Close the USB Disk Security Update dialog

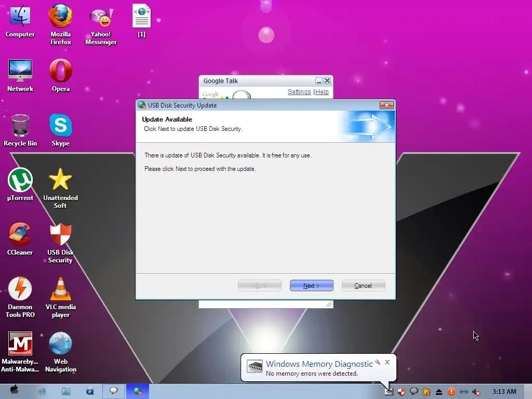tap(387, 105)
